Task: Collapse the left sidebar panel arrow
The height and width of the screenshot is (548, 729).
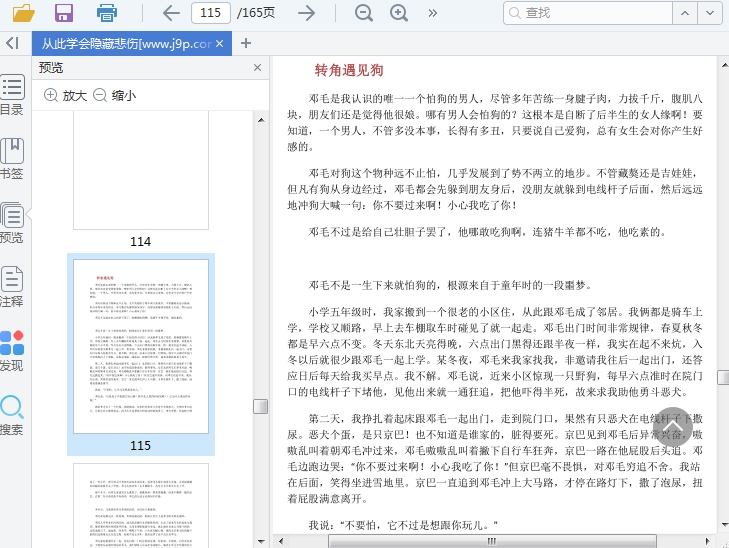Action: click(12, 43)
